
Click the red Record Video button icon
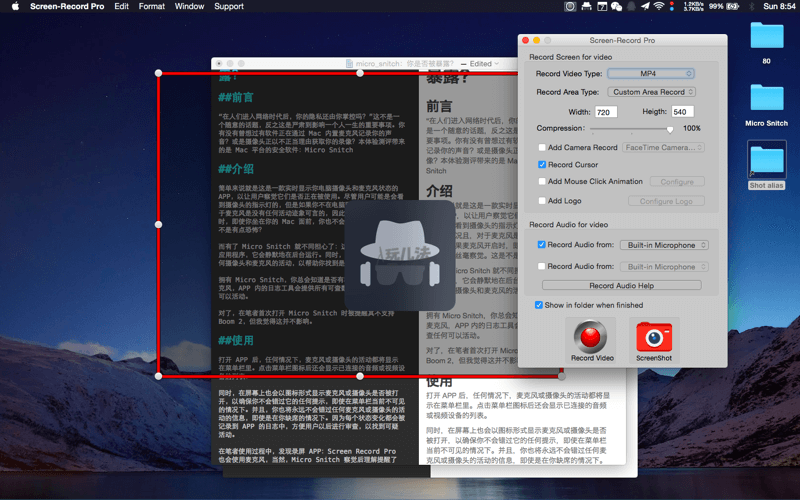[590, 336]
